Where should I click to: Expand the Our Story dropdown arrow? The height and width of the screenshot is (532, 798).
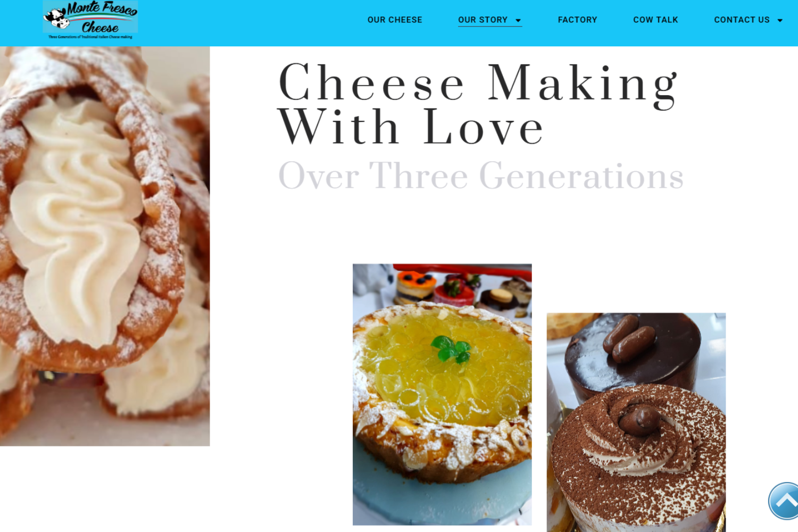click(518, 20)
